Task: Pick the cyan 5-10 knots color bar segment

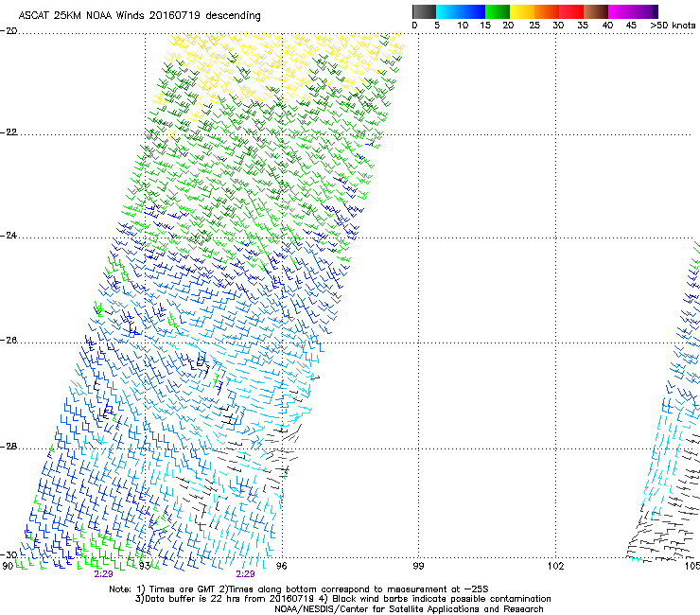Action: (448, 11)
